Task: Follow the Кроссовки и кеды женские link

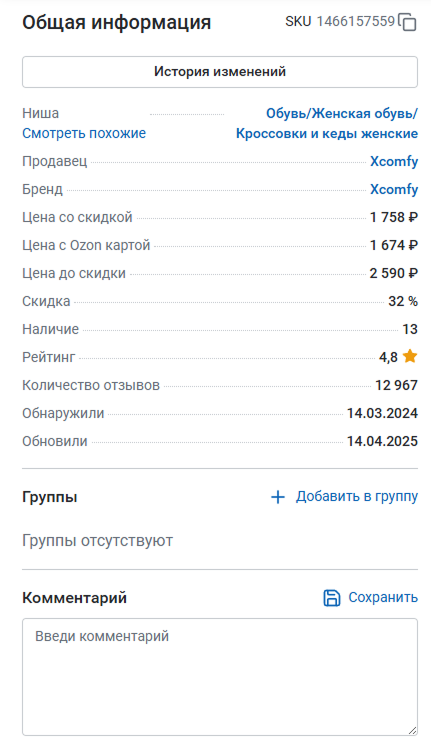Action: (x=327, y=134)
